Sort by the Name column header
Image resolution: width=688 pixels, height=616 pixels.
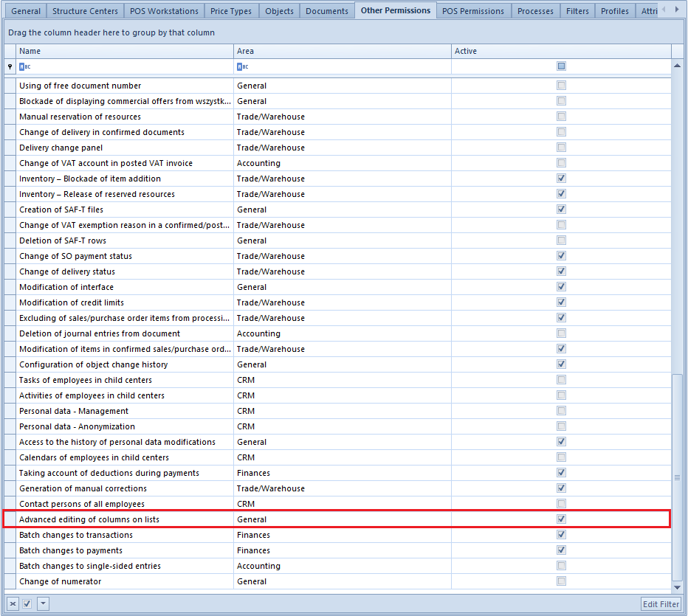coord(125,51)
